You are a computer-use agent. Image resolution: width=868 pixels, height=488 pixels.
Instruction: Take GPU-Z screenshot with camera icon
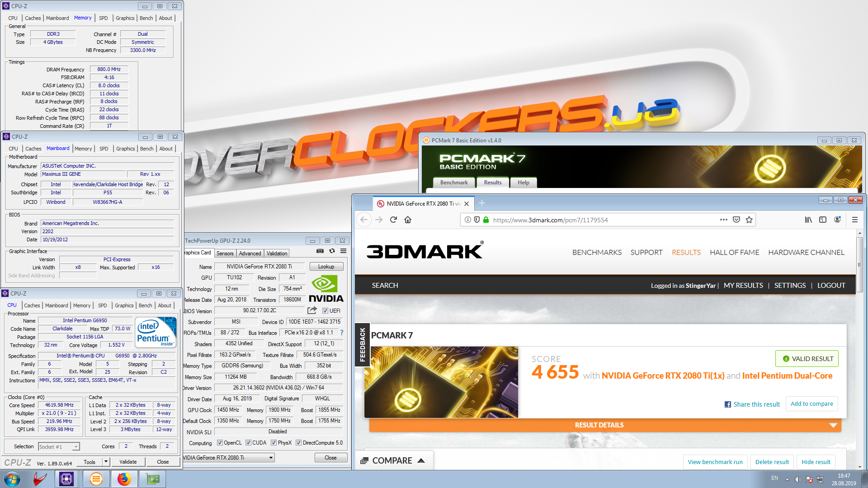(320, 251)
